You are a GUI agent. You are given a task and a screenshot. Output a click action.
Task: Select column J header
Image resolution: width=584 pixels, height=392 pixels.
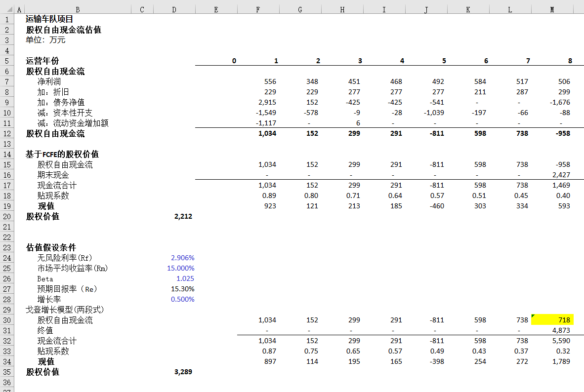coord(426,10)
